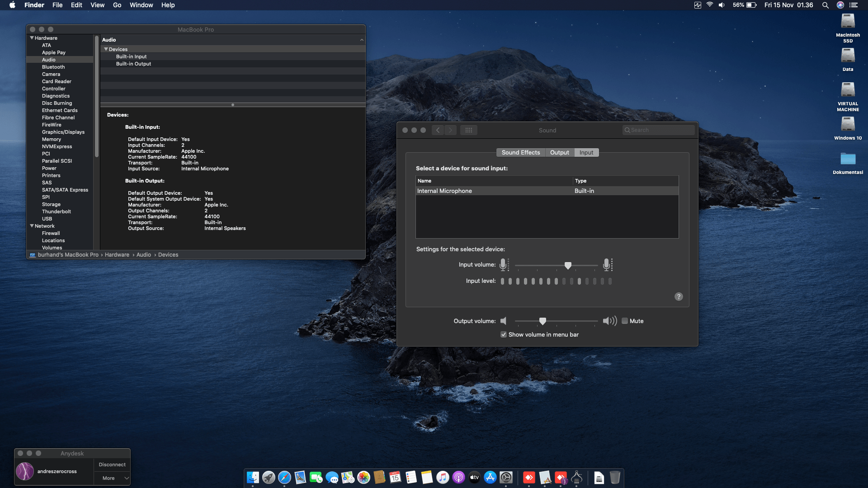This screenshot has height=488, width=868.
Task: Open Launchpad from the Dock
Action: [269, 478]
